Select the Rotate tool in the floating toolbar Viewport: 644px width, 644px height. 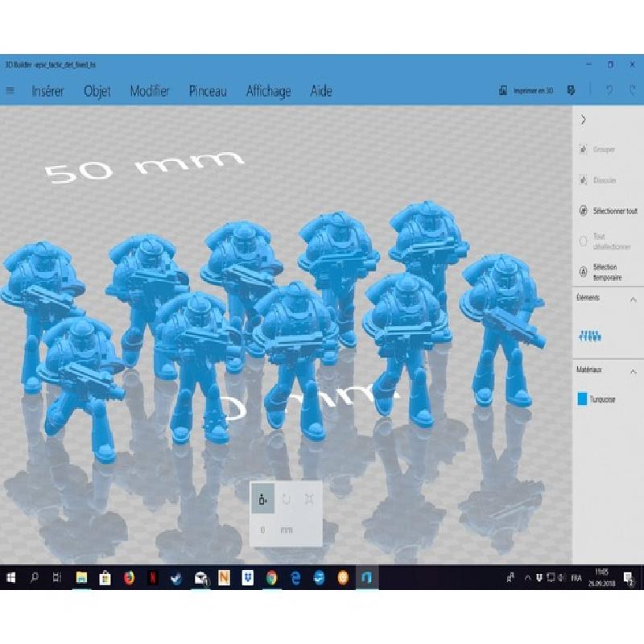[287, 499]
